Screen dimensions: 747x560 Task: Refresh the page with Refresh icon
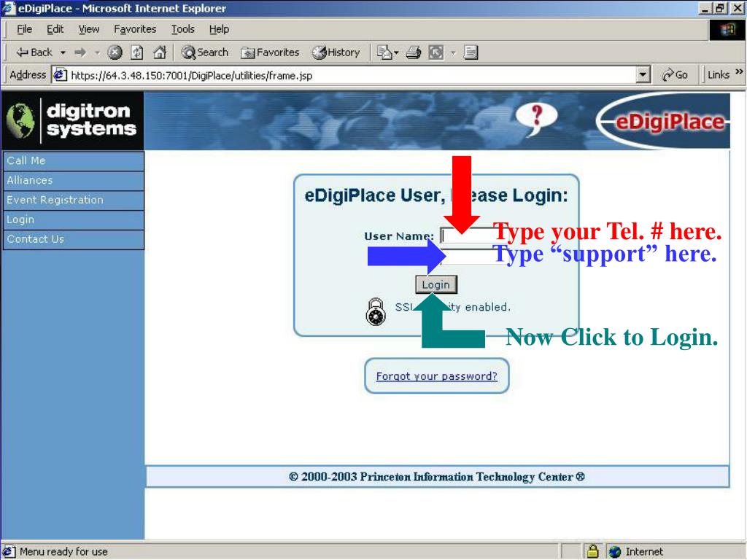tap(137, 52)
